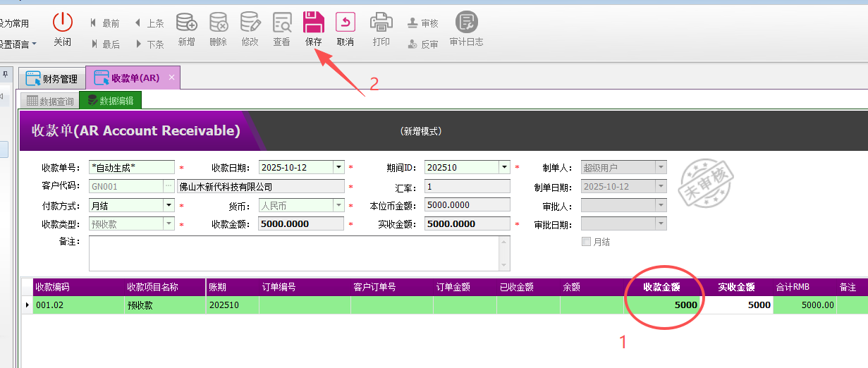Select the cell 001.02
The height and width of the screenshot is (368, 868).
(x=78, y=305)
